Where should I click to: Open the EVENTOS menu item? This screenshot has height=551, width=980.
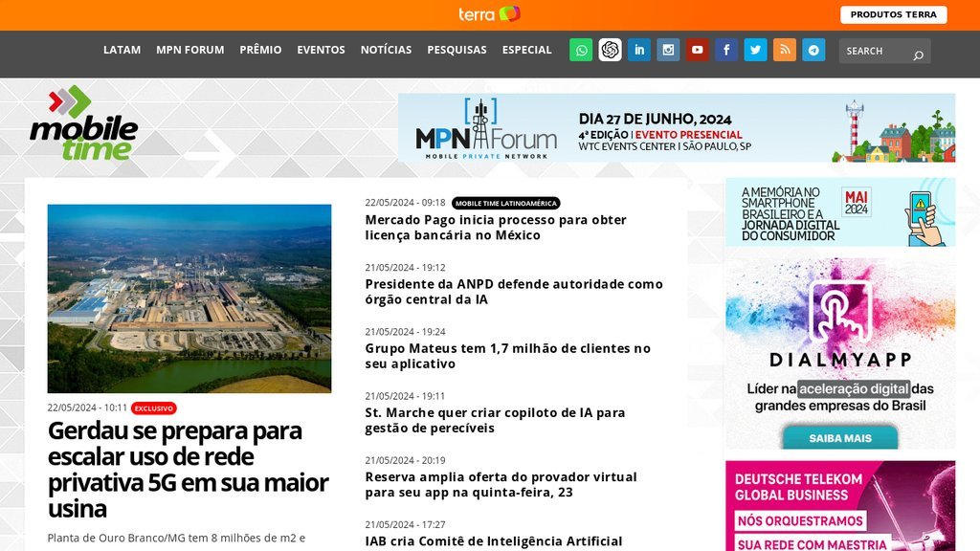pyautogui.click(x=321, y=50)
